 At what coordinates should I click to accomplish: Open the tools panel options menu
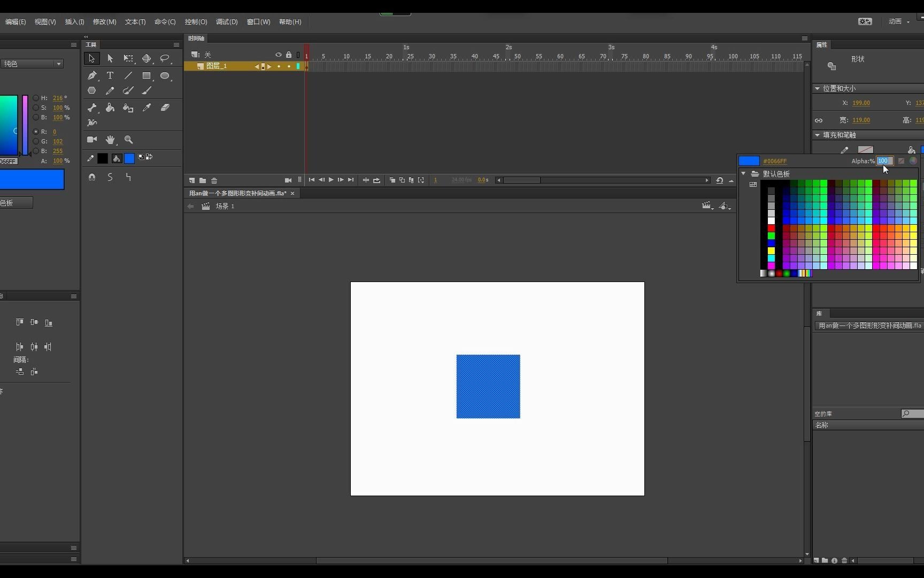[176, 44]
